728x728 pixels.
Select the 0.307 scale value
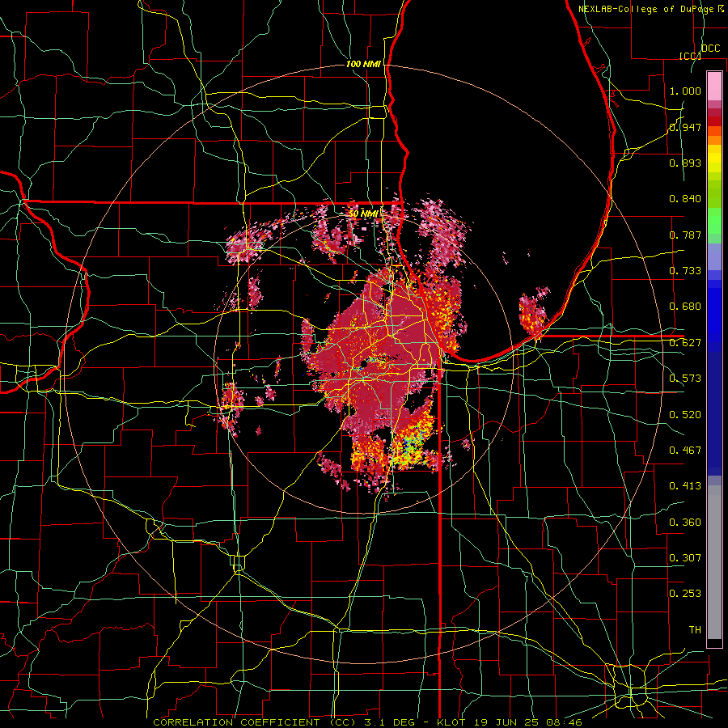pos(685,558)
